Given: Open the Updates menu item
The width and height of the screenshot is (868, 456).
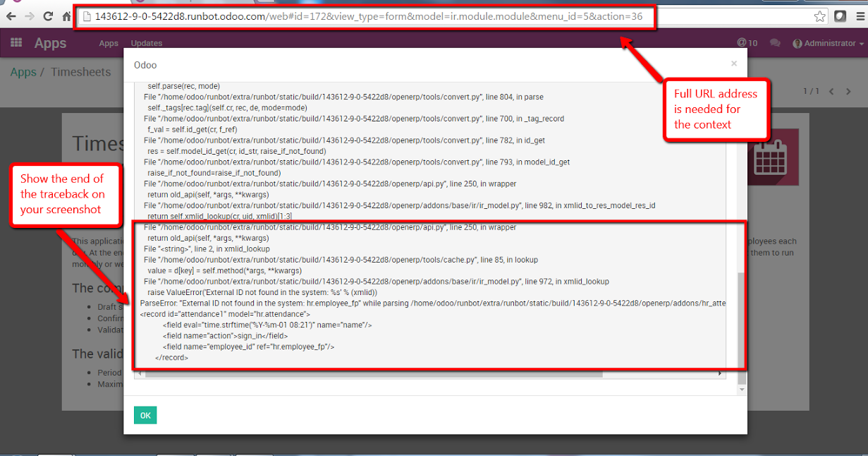Looking at the screenshot, I should point(147,43).
